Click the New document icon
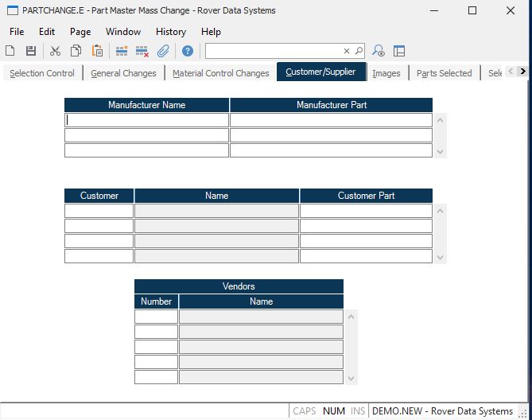532x420 pixels. 10,51
